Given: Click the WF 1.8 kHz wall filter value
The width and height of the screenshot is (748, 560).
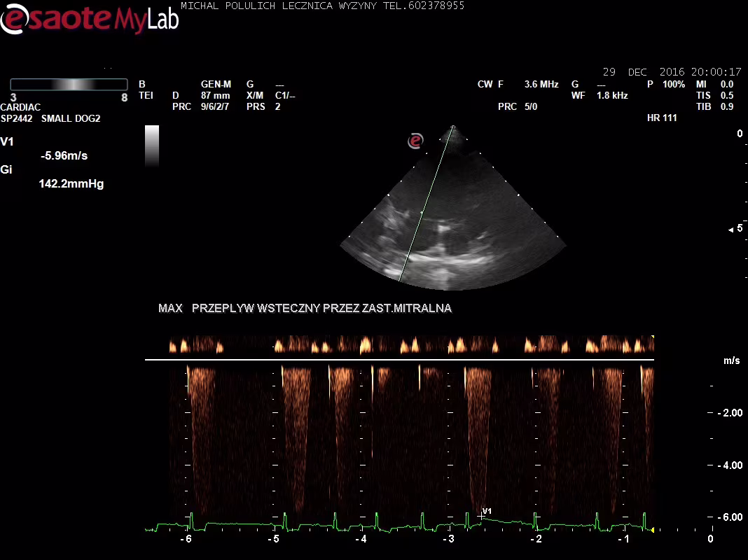Looking at the screenshot, I should click(x=612, y=95).
